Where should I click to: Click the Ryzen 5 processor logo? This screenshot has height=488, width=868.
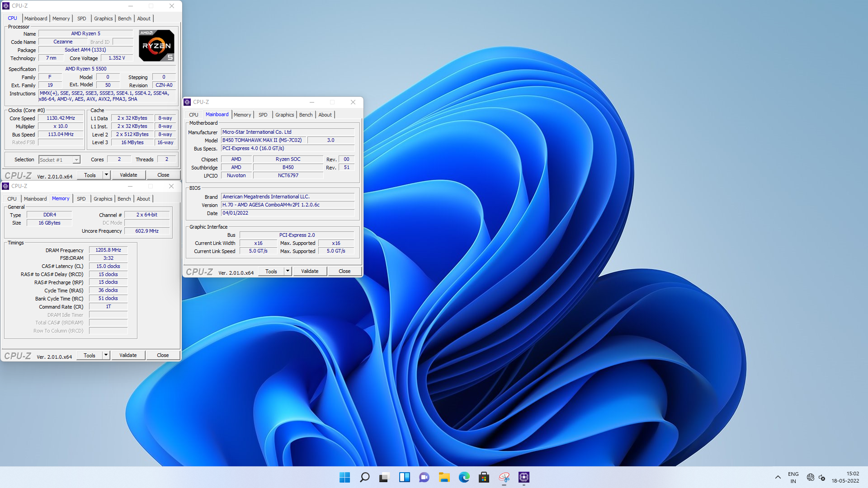pos(156,46)
